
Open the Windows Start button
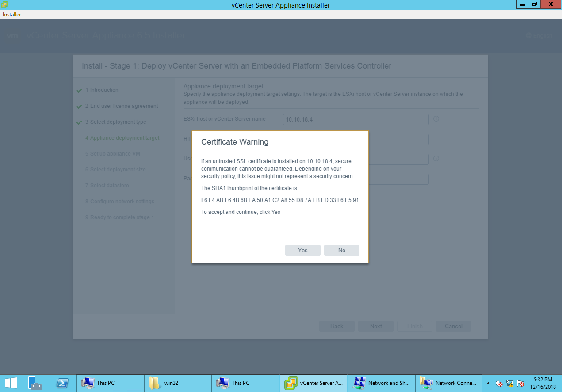(x=11, y=383)
